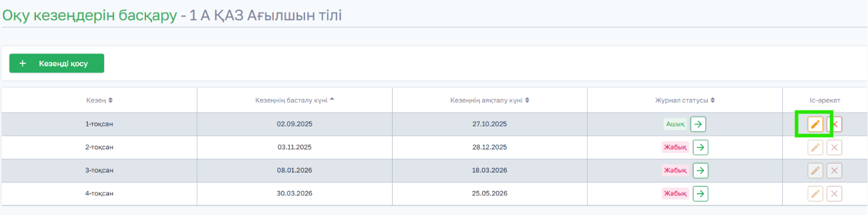Screen dimensions: 868x215
Task: Click Жабық status badge in 2-тоқсан row
Action: pyautogui.click(x=675, y=147)
